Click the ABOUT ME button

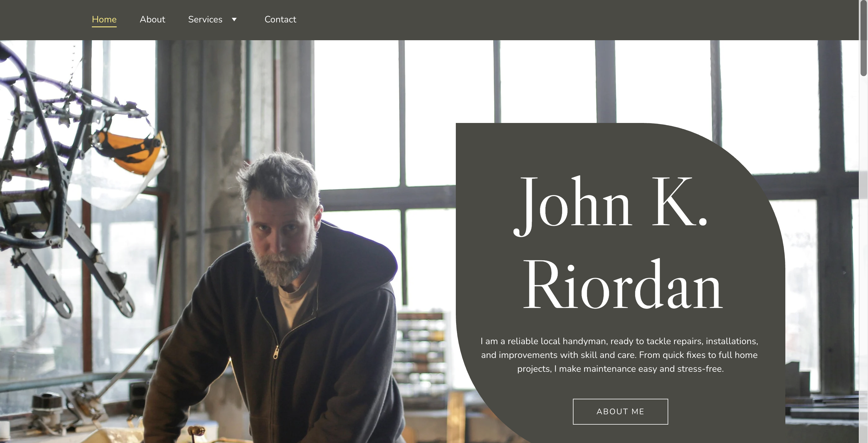(620, 411)
